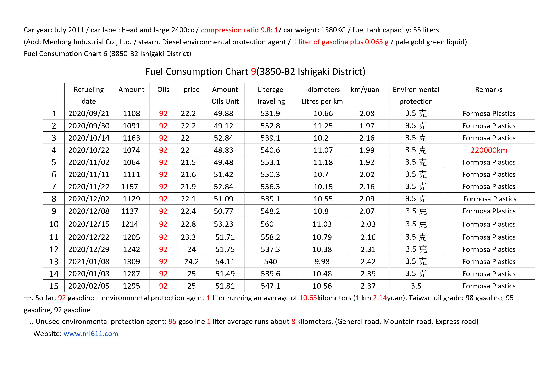This screenshot has width=555, height=392.
Task: Select the red 'compression ratio 9.8: 1' text
Action: click(240, 30)
